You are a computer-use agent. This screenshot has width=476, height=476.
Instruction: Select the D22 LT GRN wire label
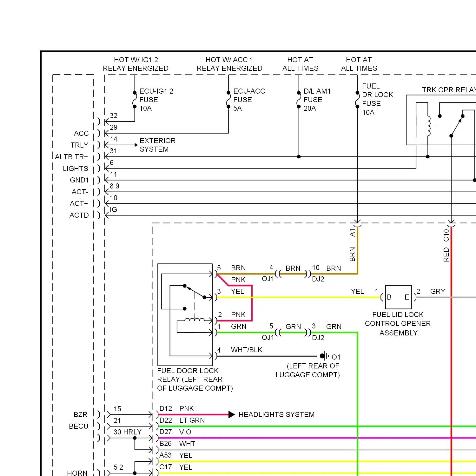pyautogui.click(x=182, y=420)
